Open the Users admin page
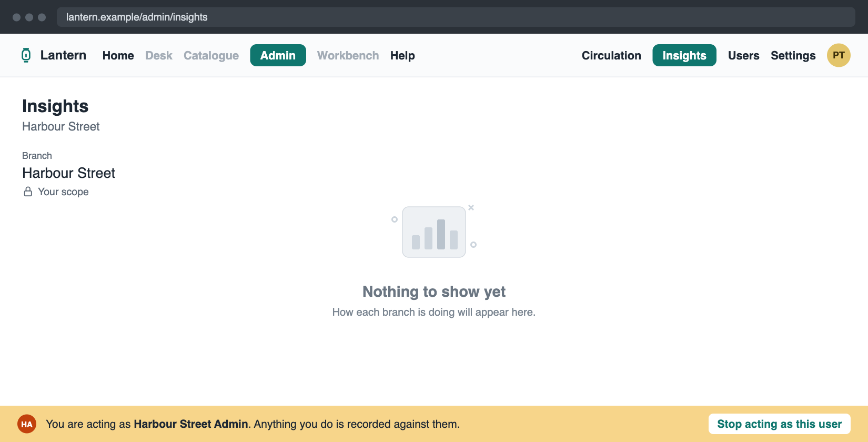868x442 pixels. (743, 55)
